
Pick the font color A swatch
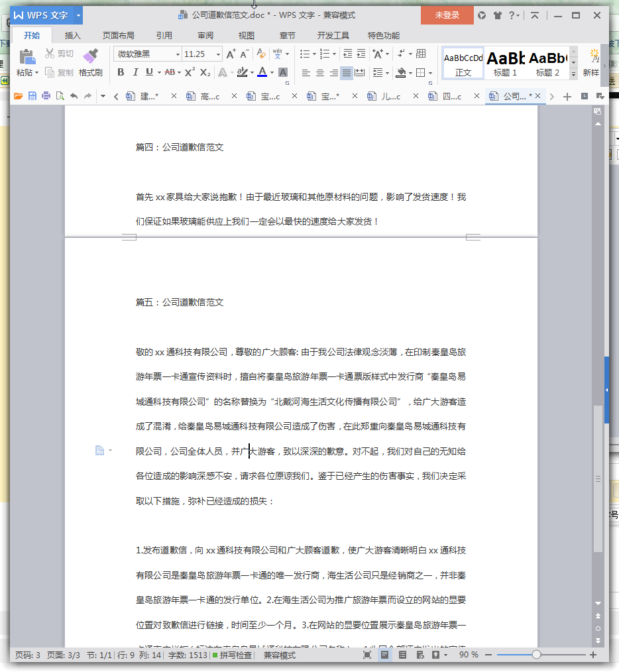coord(262,72)
